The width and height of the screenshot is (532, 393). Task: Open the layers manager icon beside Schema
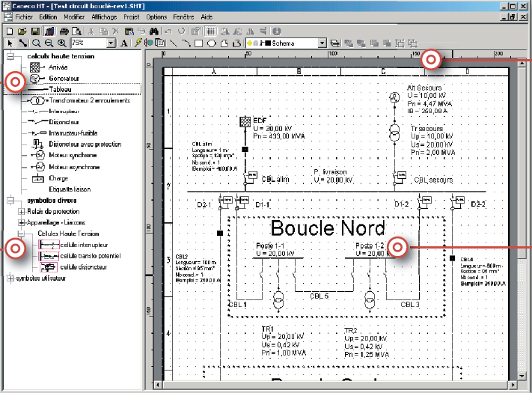tap(334, 43)
